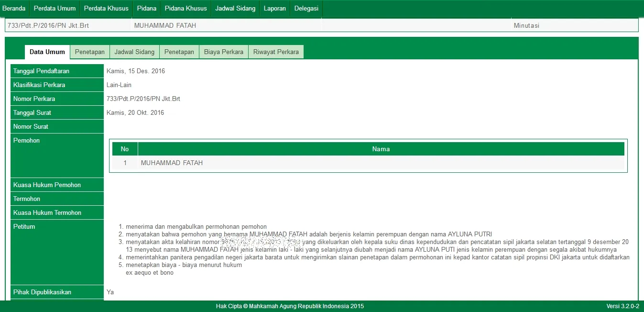Open Jadwal Sidang in the top navigation bar
The height and width of the screenshot is (312, 644).
tap(235, 8)
